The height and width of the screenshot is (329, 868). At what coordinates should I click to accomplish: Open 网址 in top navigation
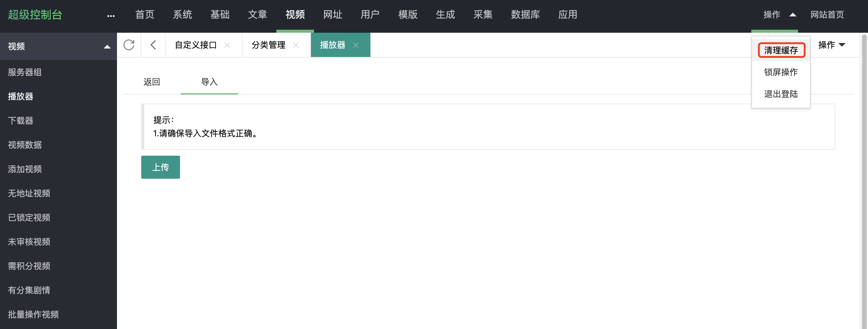click(332, 15)
